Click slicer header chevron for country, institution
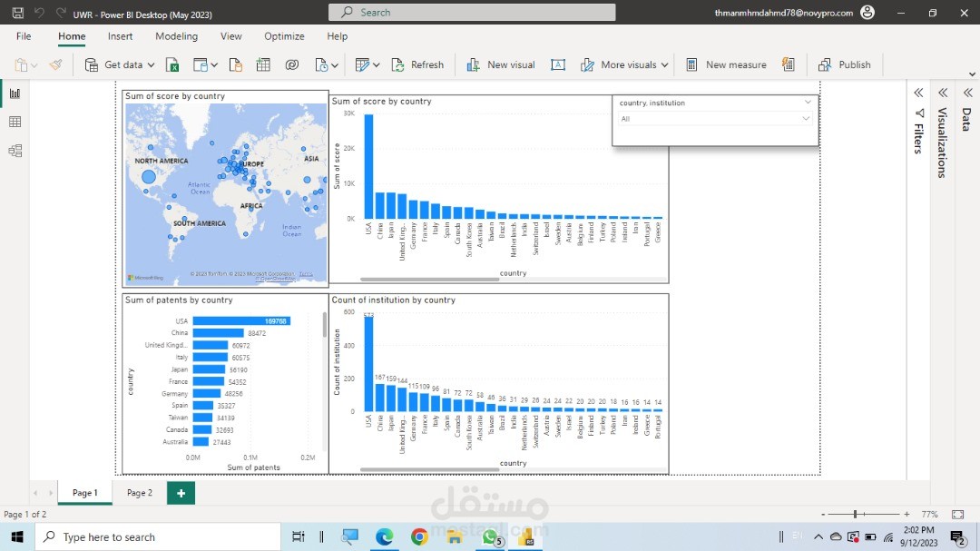Viewport: 980px width, 551px height. click(808, 102)
